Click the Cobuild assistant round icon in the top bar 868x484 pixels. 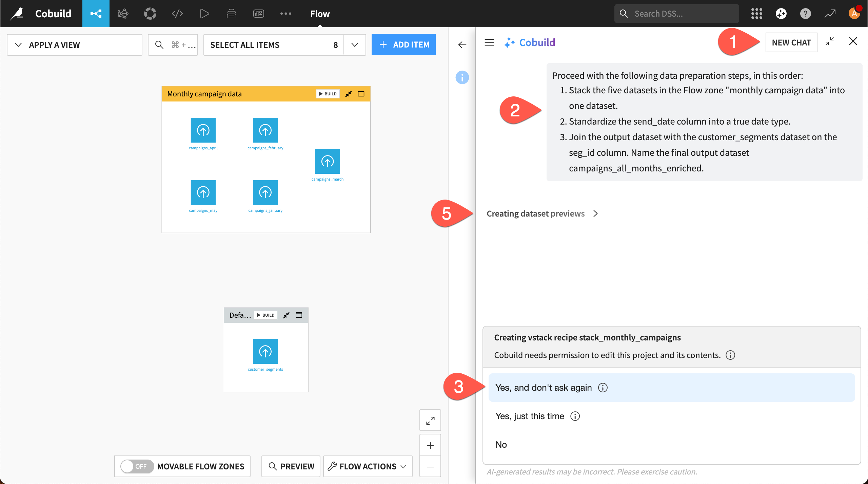pos(781,14)
